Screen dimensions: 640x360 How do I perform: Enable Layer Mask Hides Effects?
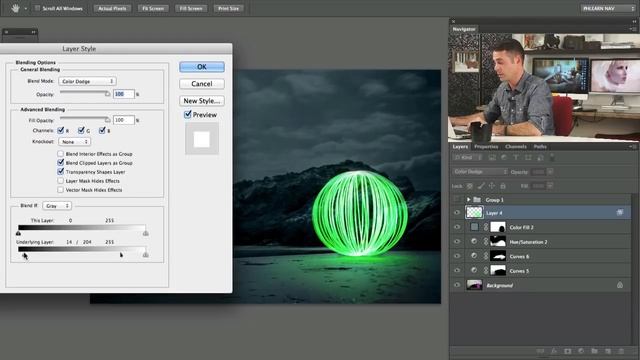[x=60, y=180]
